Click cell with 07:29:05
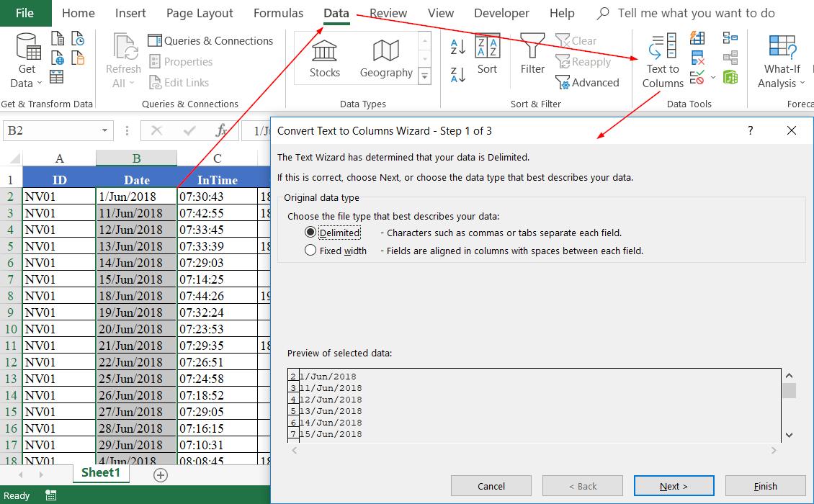The height and width of the screenshot is (504, 814). pyautogui.click(x=217, y=412)
